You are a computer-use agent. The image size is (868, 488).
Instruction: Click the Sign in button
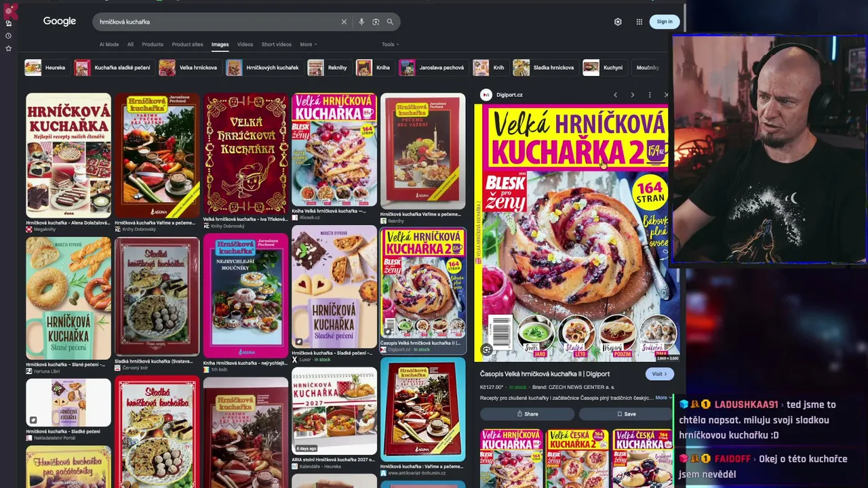[x=665, y=22]
